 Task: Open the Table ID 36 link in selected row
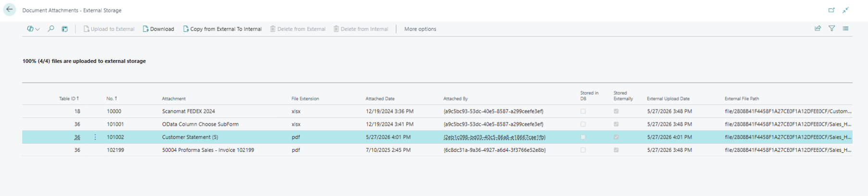pos(77,137)
